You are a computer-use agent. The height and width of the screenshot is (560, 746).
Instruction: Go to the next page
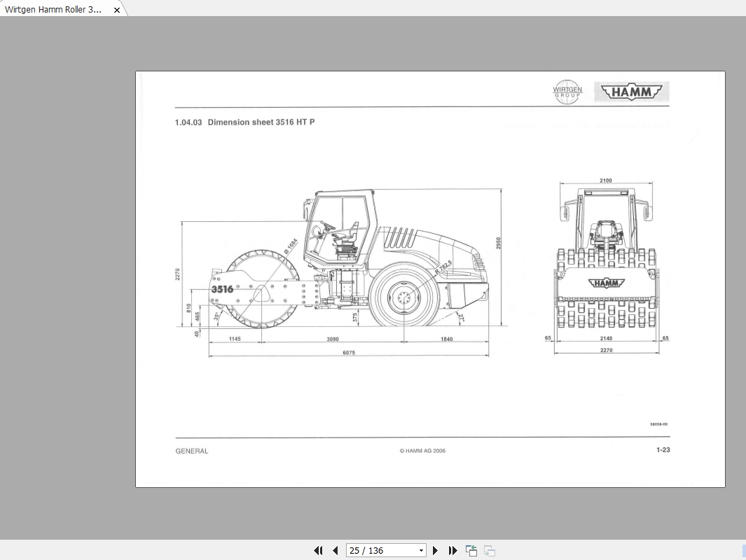point(435,550)
